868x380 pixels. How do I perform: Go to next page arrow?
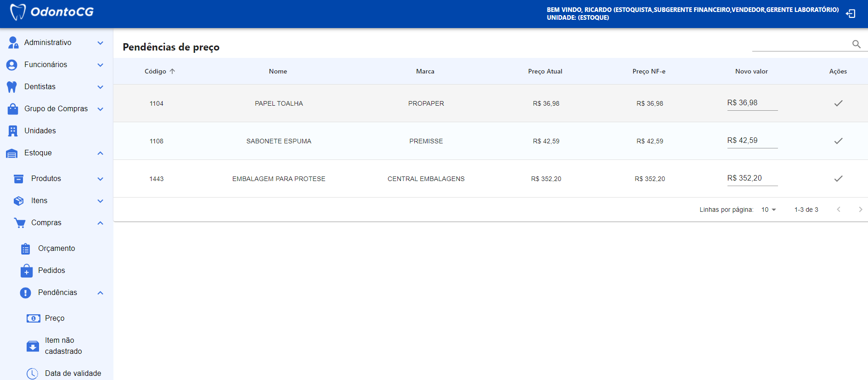(x=860, y=210)
